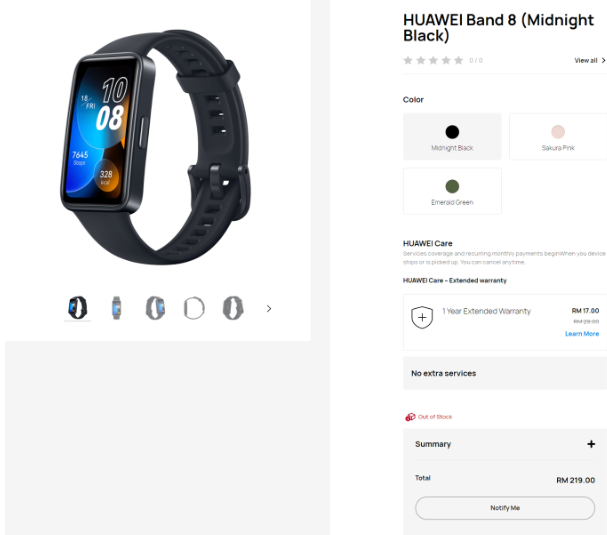Click the black color swatch circle
The height and width of the screenshot is (535, 607).
point(452,132)
